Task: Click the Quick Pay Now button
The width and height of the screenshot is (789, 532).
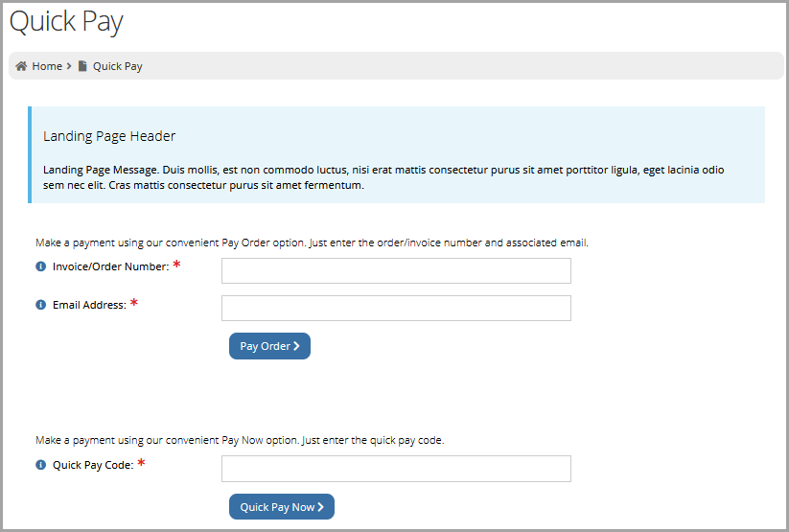Action: (282, 506)
